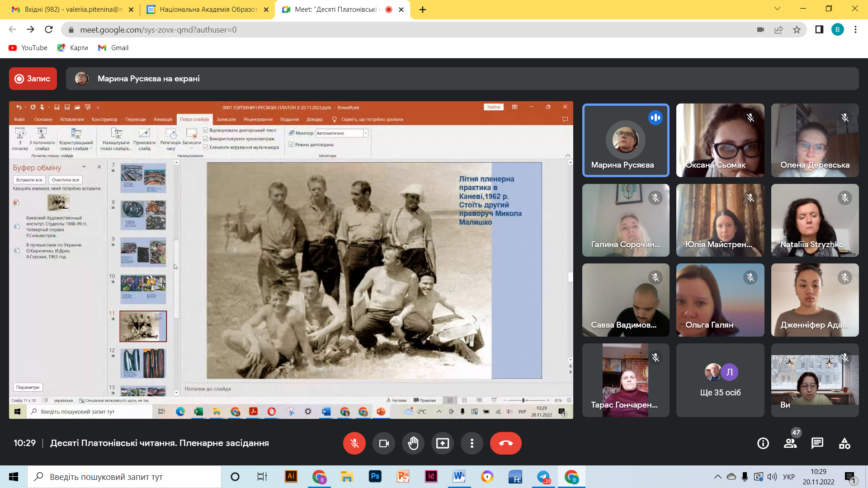Click the present now screen share button
Viewport: 868px width, 488px height.
443,443
